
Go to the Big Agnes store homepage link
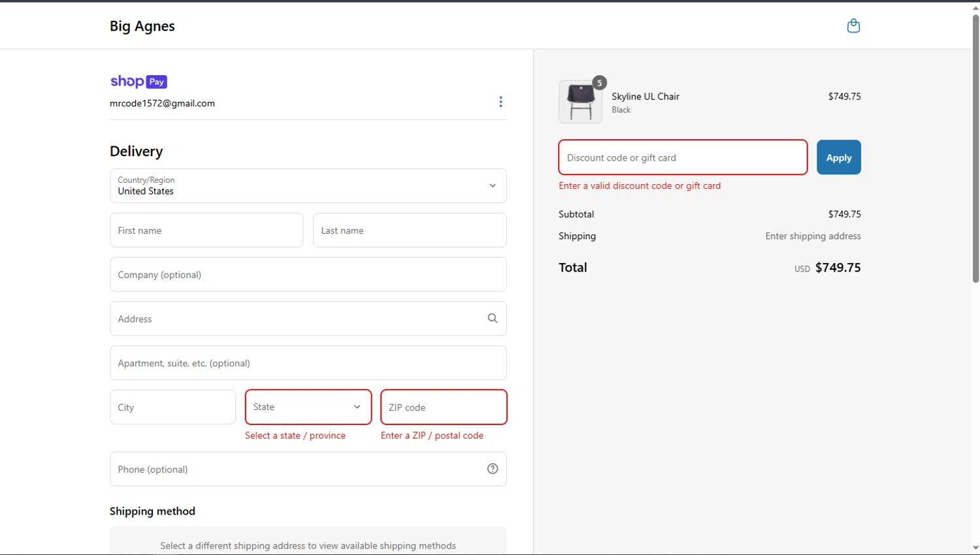[142, 26]
